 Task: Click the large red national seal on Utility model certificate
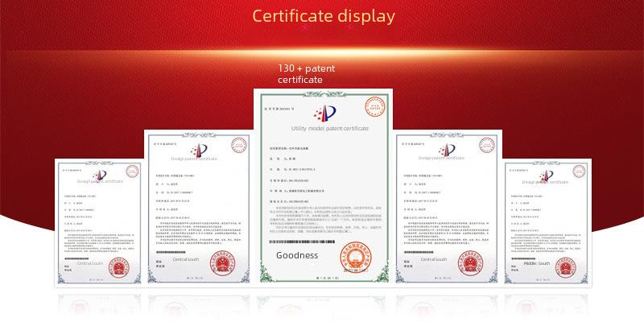pyautogui.click(x=355, y=257)
